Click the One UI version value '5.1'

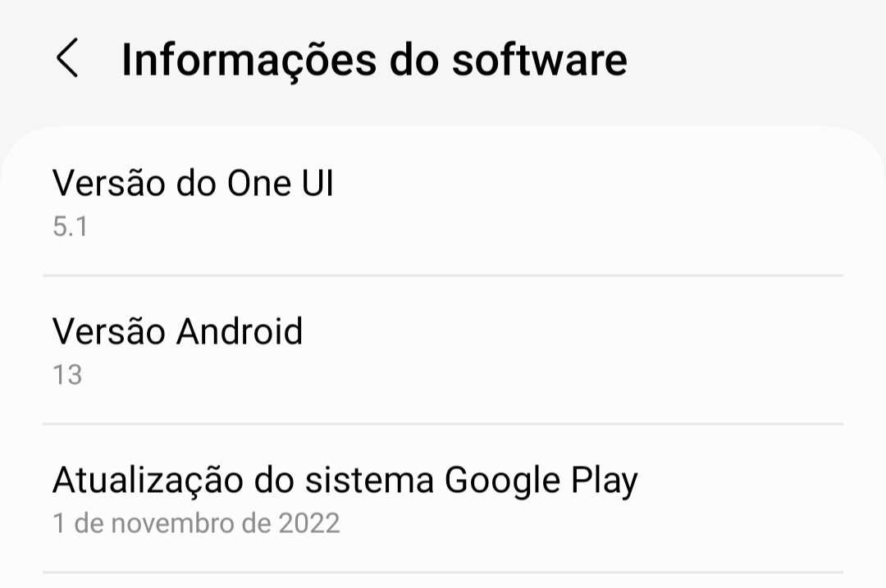(70, 226)
